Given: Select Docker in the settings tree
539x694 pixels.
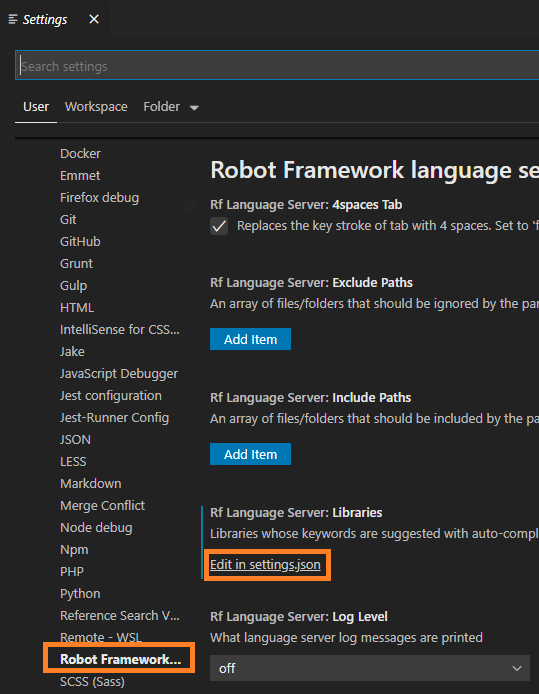Looking at the screenshot, I should click(80, 154).
